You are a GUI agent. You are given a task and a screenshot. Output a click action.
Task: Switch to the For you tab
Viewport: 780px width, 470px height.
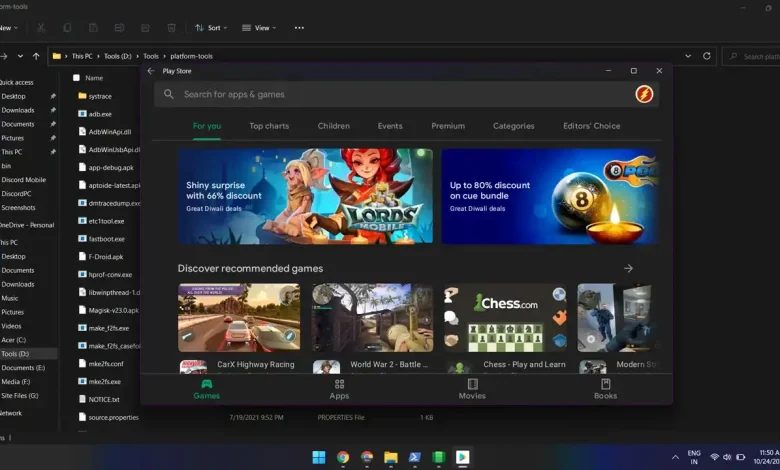point(207,126)
